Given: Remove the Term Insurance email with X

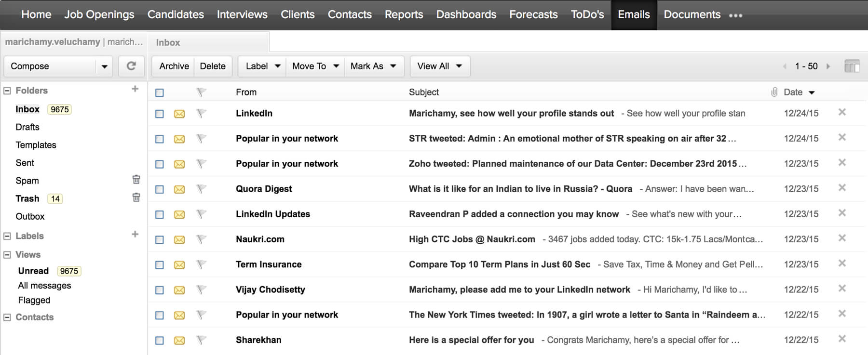Looking at the screenshot, I should click(x=842, y=263).
